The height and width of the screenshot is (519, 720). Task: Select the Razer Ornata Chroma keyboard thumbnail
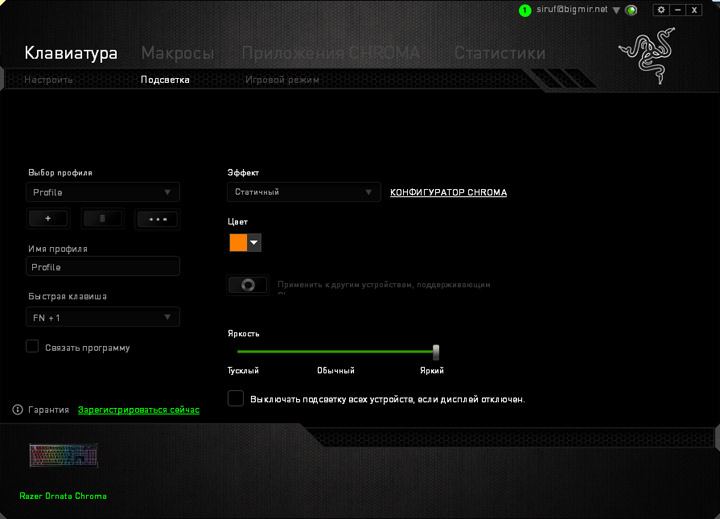point(64,455)
